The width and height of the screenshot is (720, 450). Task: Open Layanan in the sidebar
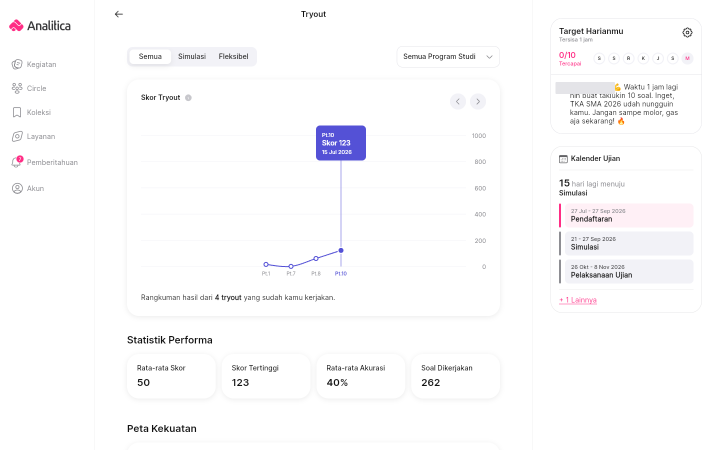pos(34,136)
